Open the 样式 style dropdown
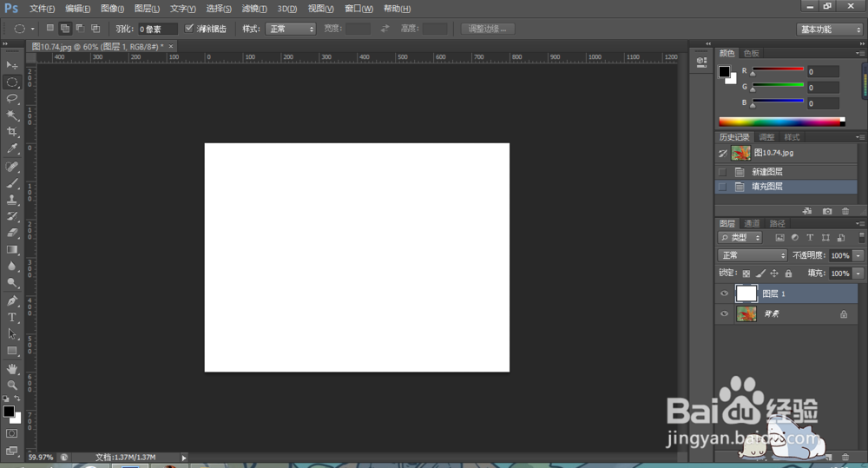 (x=291, y=29)
